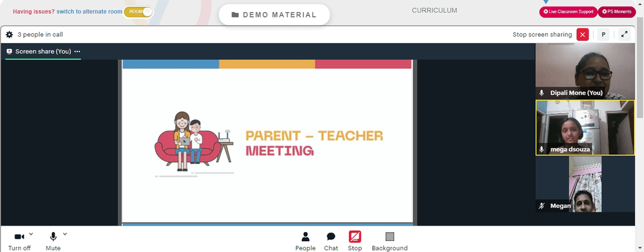Select Dipali Mone (You) video tile
This screenshot has width=644, height=252.
coord(585,71)
